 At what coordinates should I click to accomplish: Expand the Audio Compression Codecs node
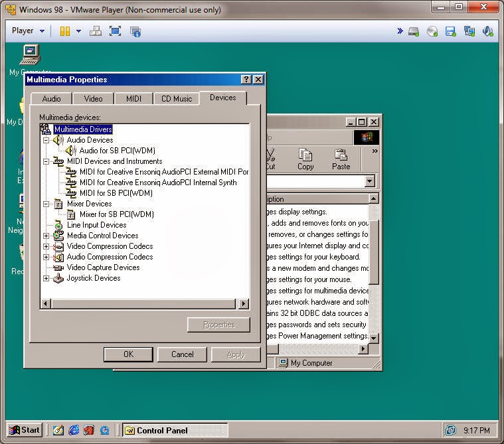pyautogui.click(x=46, y=257)
